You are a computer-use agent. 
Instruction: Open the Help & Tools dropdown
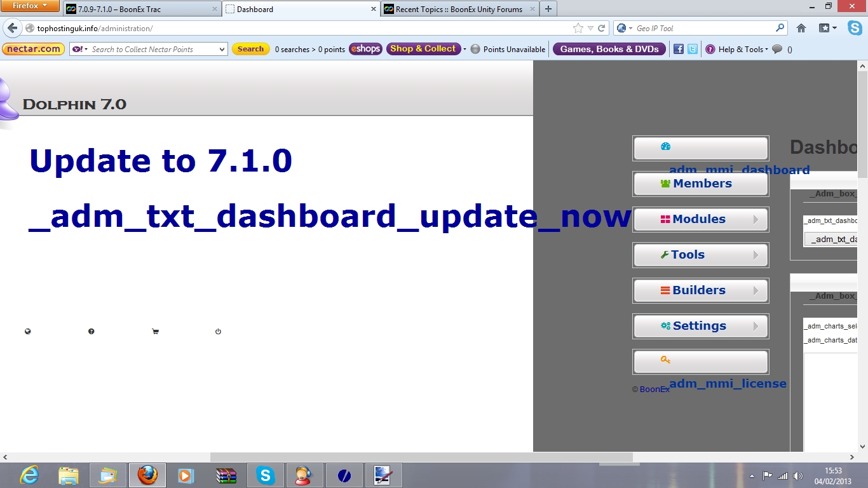click(x=737, y=49)
